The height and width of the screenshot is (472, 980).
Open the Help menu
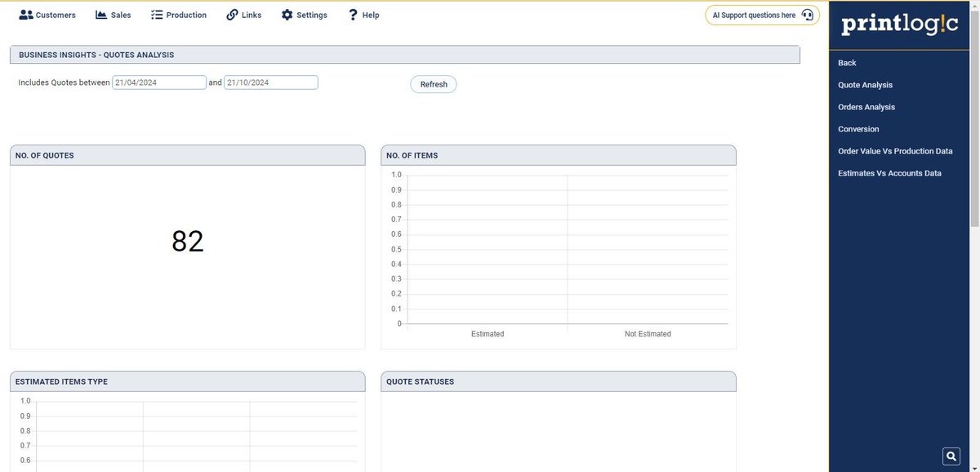coord(363,15)
